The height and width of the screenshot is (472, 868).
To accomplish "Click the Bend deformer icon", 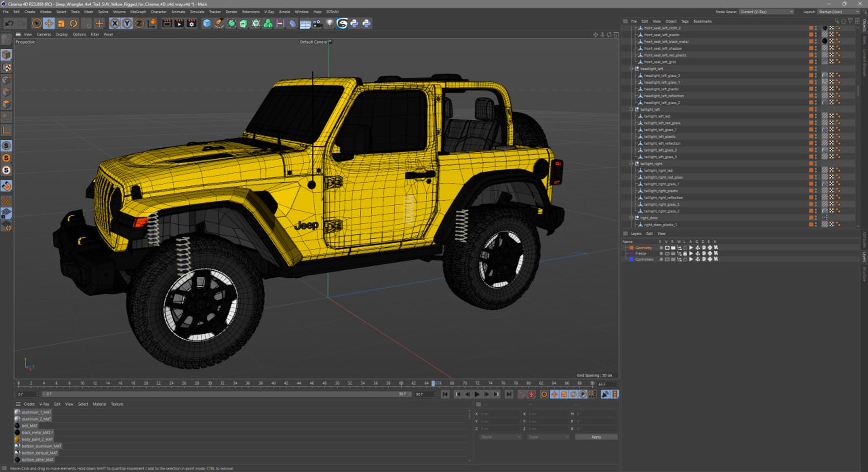I will click(x=292, y=24).
